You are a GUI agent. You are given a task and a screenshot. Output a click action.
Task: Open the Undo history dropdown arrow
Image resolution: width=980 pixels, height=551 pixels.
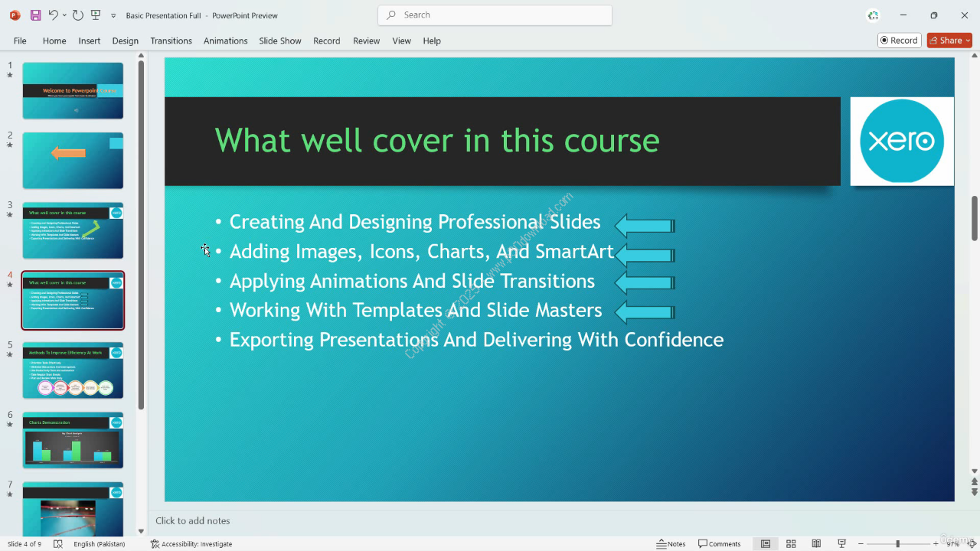click(x=64, y=15)
